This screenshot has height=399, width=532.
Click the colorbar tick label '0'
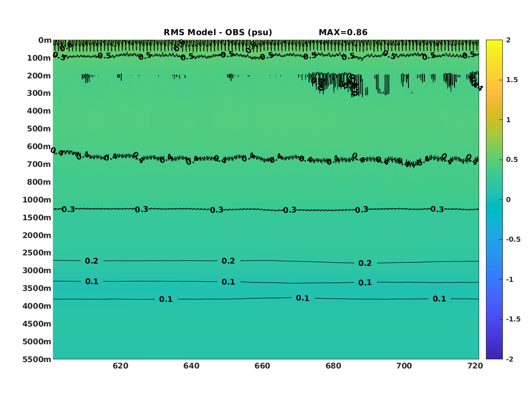pyautogui.click(x=508, y=200)
